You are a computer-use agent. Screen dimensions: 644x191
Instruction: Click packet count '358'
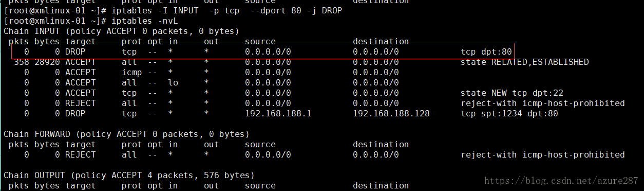[22, 62]
